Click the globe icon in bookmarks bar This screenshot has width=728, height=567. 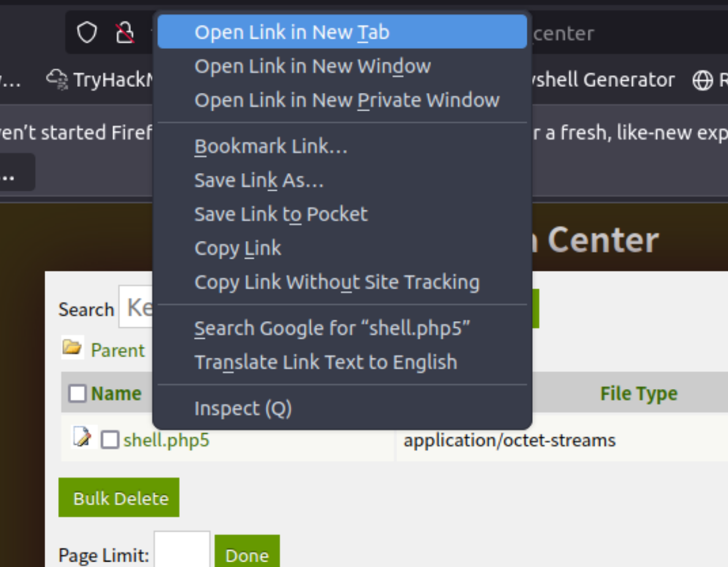coord(702,80)
